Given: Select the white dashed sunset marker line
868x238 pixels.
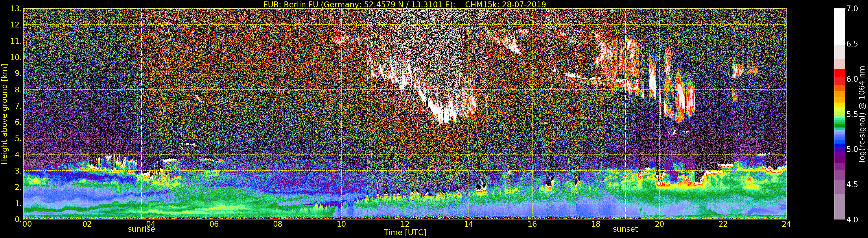Looking at the screenshot, I should [625, 114].
